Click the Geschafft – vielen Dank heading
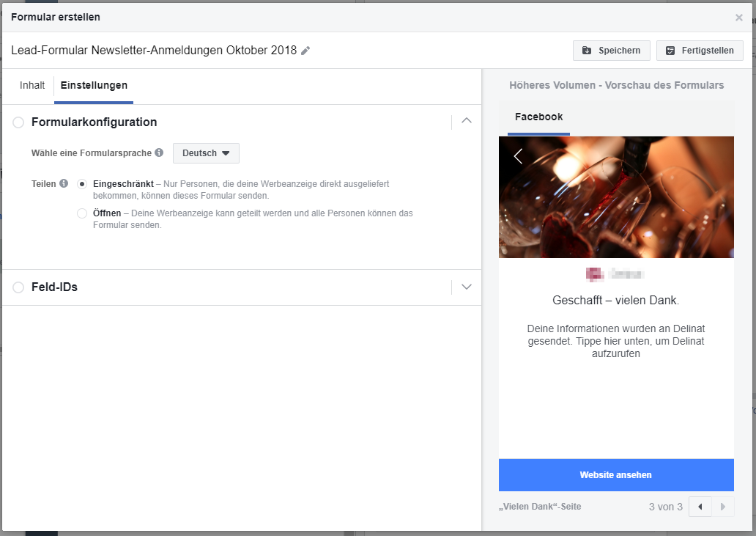 (x=615, y=300)
